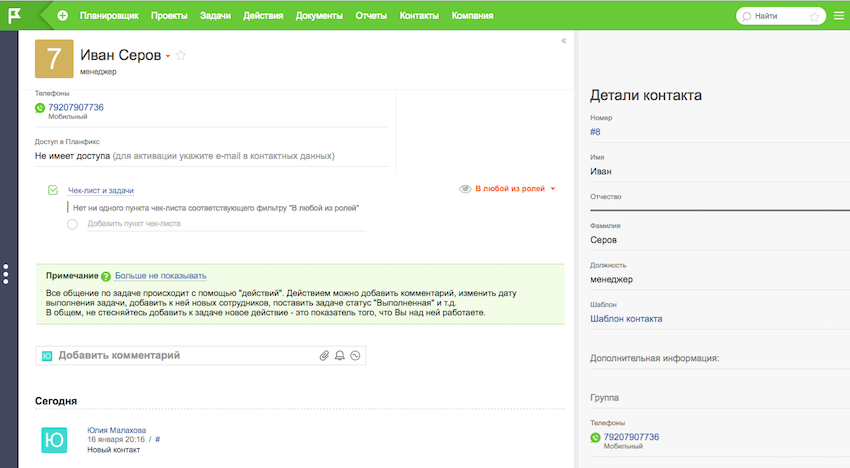
Task: Click the WhatsApp icon next to the main phone number
Action: pos(40,108)
